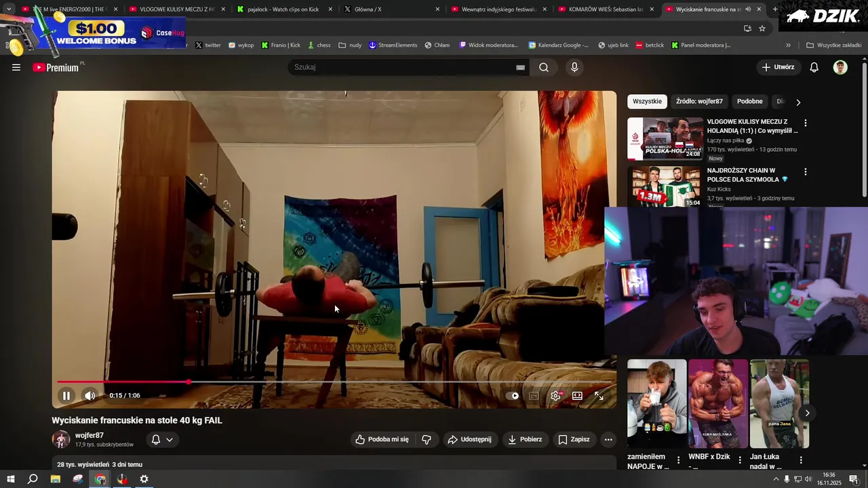
Task: Open File Explorer from taskbar
Action: pos(56,479)
